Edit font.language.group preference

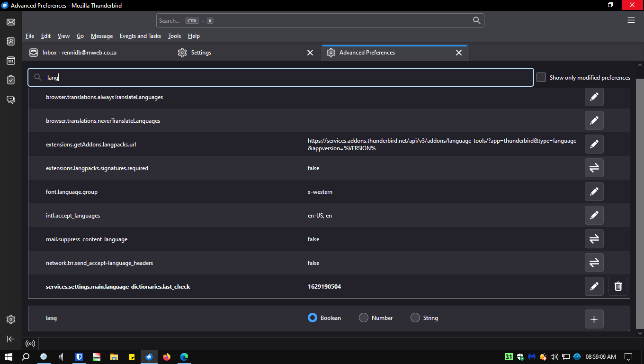594,191
